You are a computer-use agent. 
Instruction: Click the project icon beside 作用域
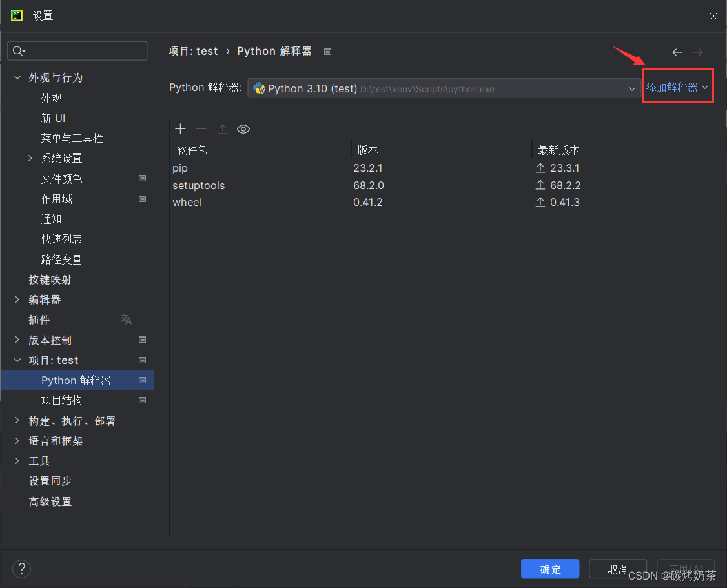pyautogui.click(x=142, y=199)
